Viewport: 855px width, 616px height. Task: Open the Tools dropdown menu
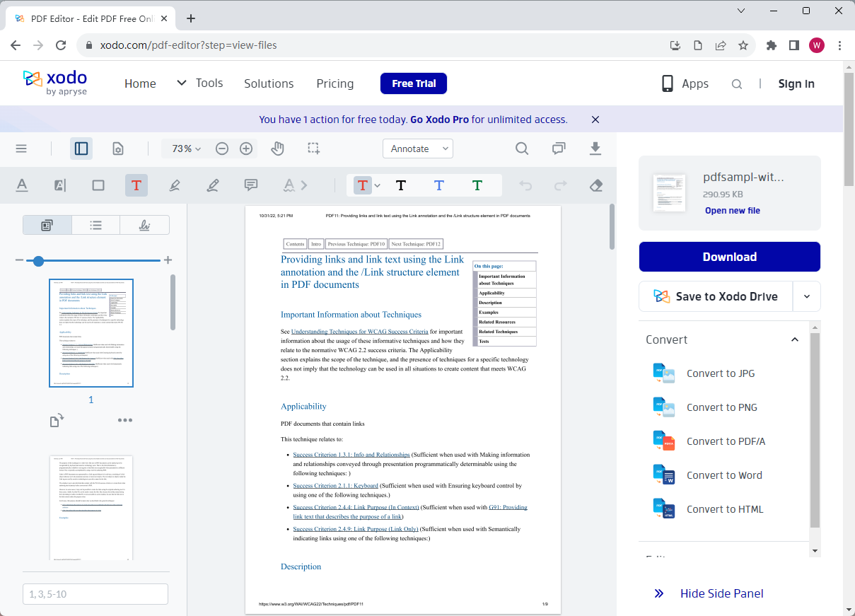pyautogui.click(x=199, y=83)
